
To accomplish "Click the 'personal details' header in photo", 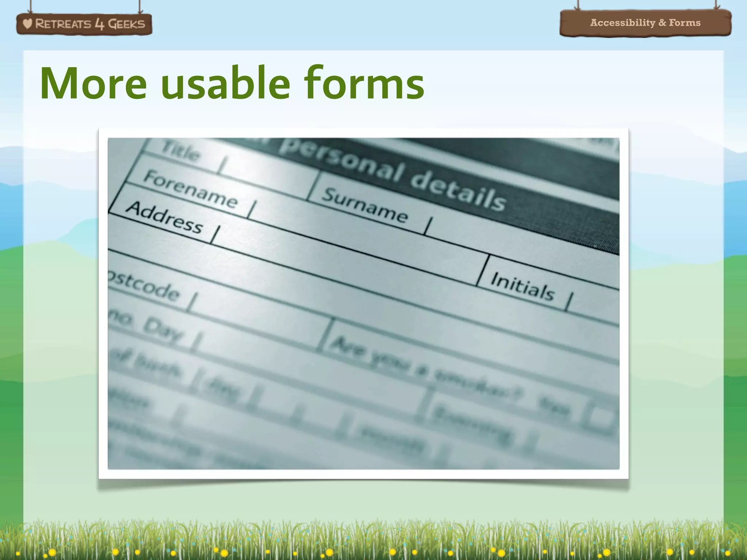I will coord(393,175).
